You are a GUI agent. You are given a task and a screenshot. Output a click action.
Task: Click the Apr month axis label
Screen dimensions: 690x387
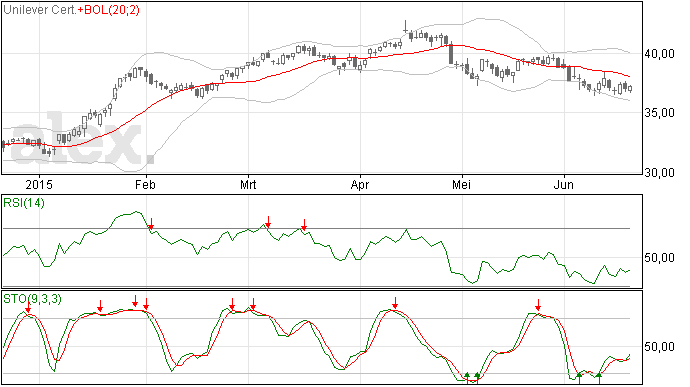pyautogui.click(x=360, y=184)
